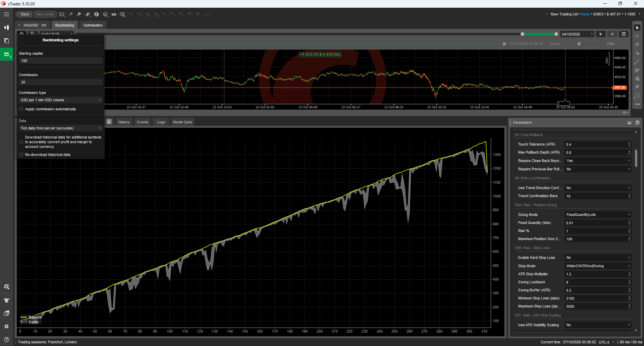Toggle Download historical data for additional symbols

[21, 142]
